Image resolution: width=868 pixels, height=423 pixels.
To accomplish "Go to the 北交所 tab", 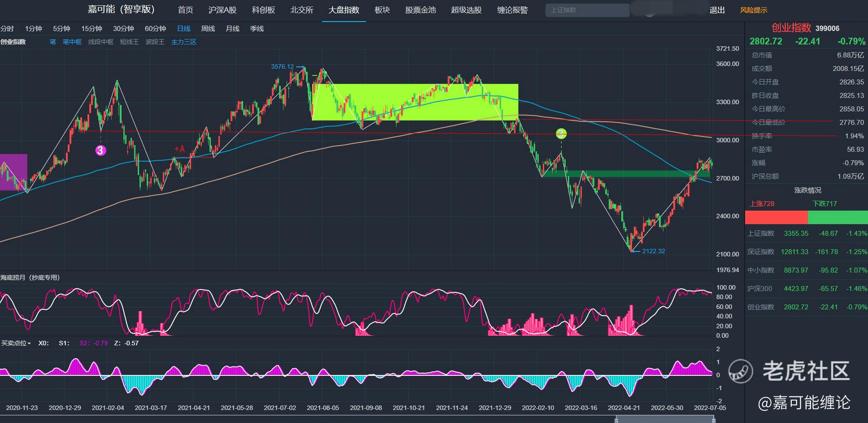I will (301, 10).
